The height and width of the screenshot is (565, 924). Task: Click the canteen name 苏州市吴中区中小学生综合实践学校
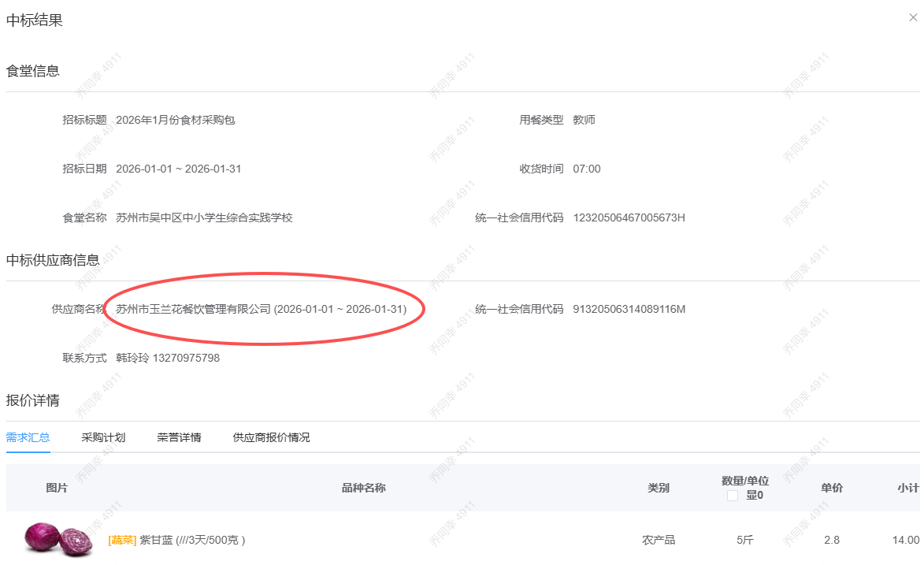pos(204,217)
